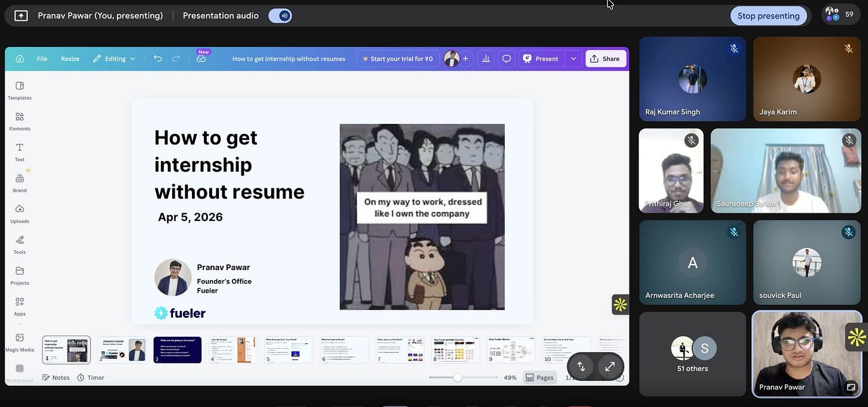Select slide 1 thumbnail
Image resolution: width=868 pixels, height=407 pixels.
pos(67,350)
